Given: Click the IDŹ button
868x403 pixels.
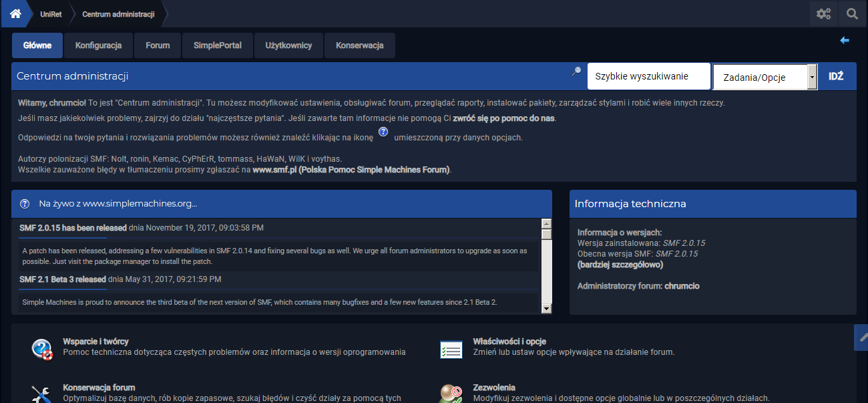Looking at the screenshot, I should pos(836,76).
